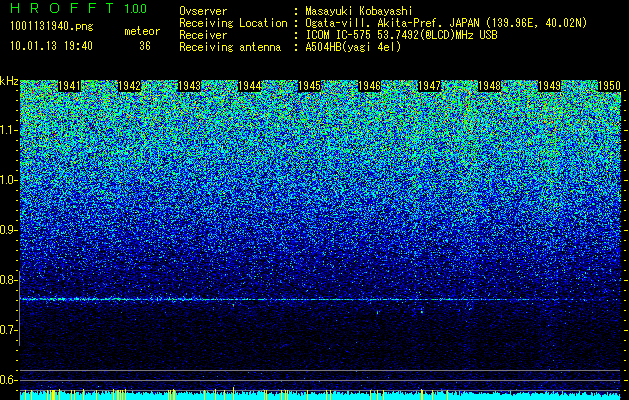Click the 1946 time marker
The height and width of the screenshot is (400, 629).
point(369,86)
